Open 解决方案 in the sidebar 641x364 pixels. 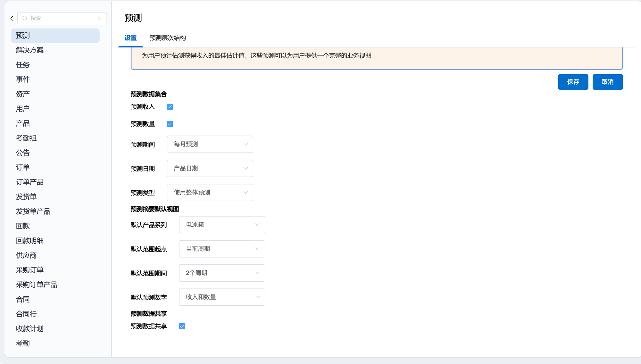pos(30,50)
